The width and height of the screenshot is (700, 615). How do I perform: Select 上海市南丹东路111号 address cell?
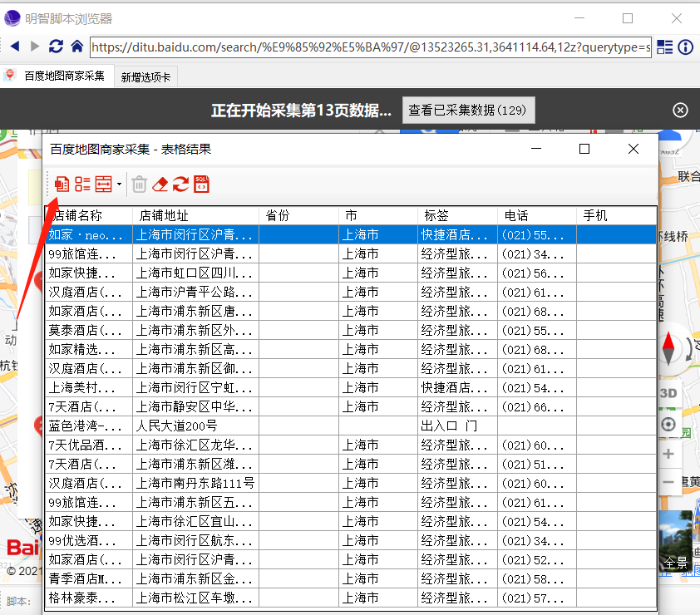point(195,484)
